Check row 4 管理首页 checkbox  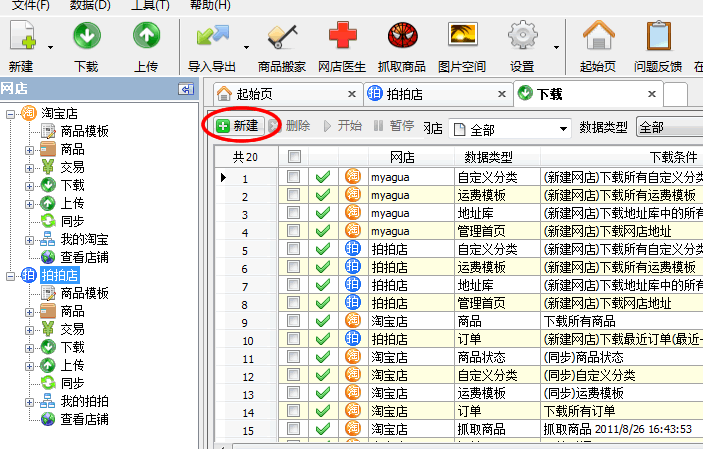(294, 231)
